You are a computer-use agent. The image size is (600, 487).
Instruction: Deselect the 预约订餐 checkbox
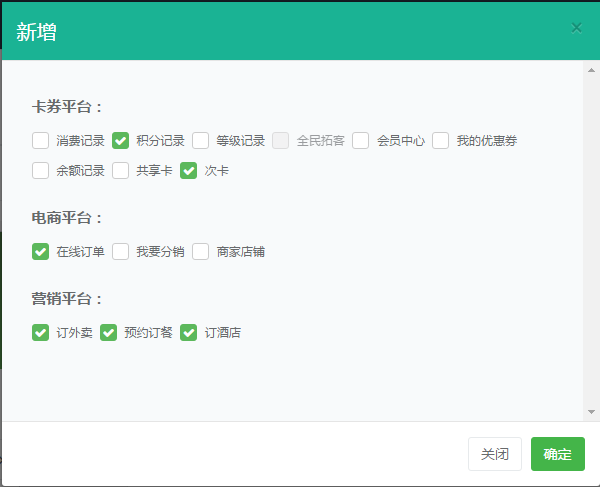[109, 333]
